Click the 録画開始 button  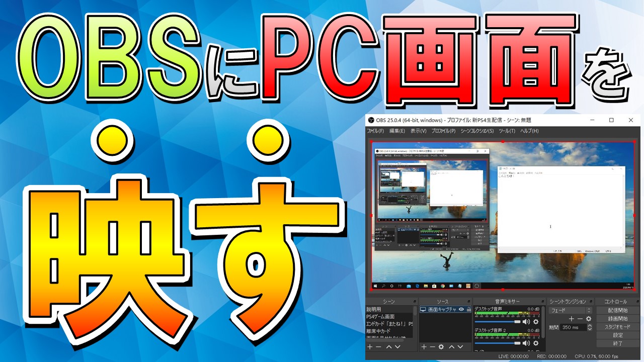pyautogui.click(x=617, y=319)
